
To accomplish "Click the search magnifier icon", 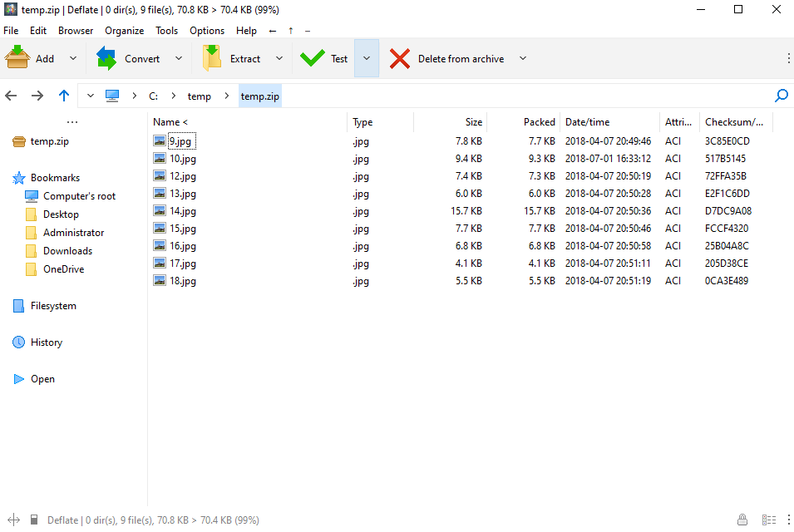I will [x=782, y=95].
